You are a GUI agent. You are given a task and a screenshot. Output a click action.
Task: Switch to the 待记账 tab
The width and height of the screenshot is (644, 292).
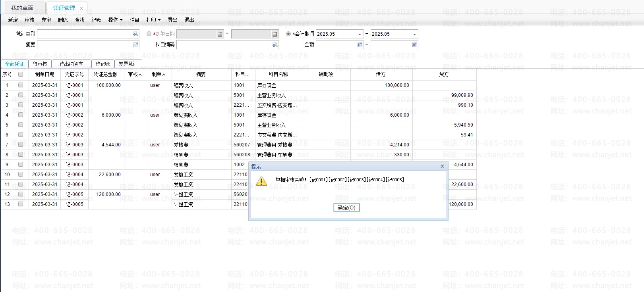coord(102,64)
